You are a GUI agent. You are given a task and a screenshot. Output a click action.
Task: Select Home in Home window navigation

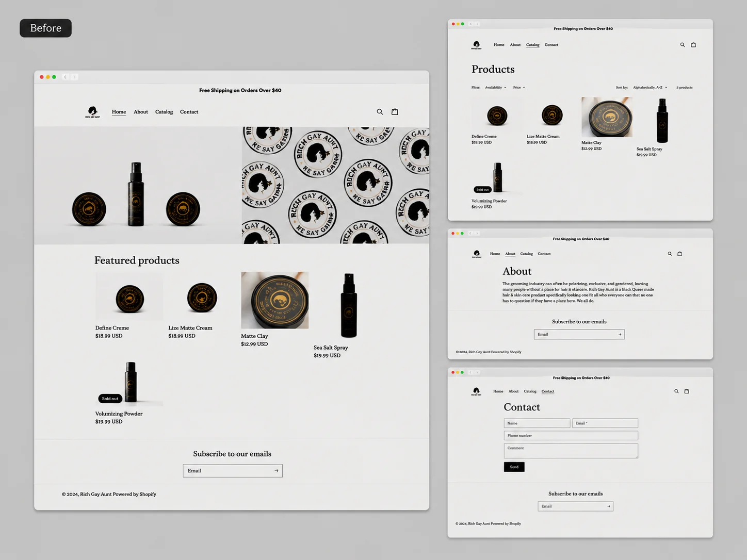(119, 112)
